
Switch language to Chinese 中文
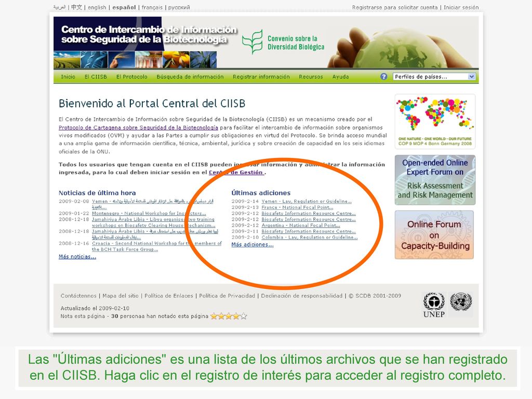coord(77,7)
